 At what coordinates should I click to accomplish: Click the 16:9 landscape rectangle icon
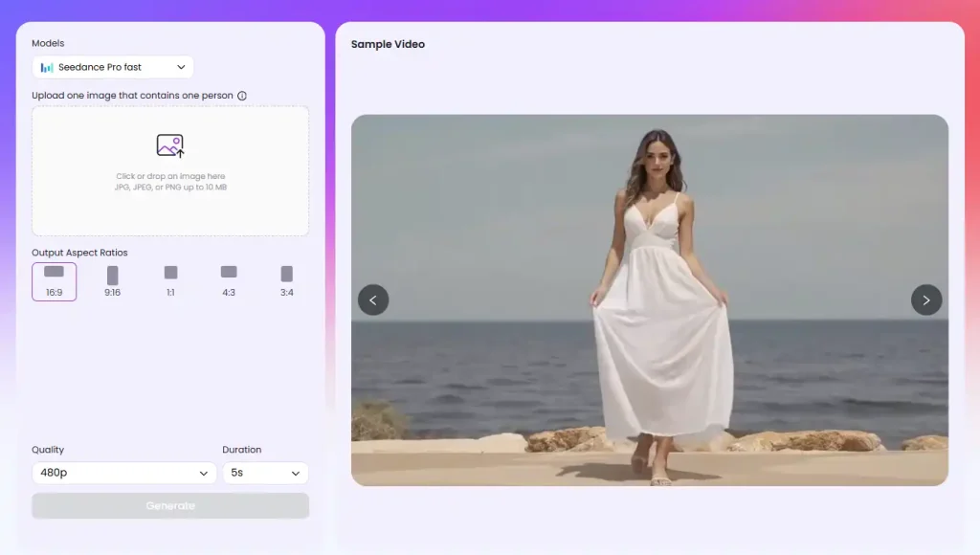(x=54, y=272)
